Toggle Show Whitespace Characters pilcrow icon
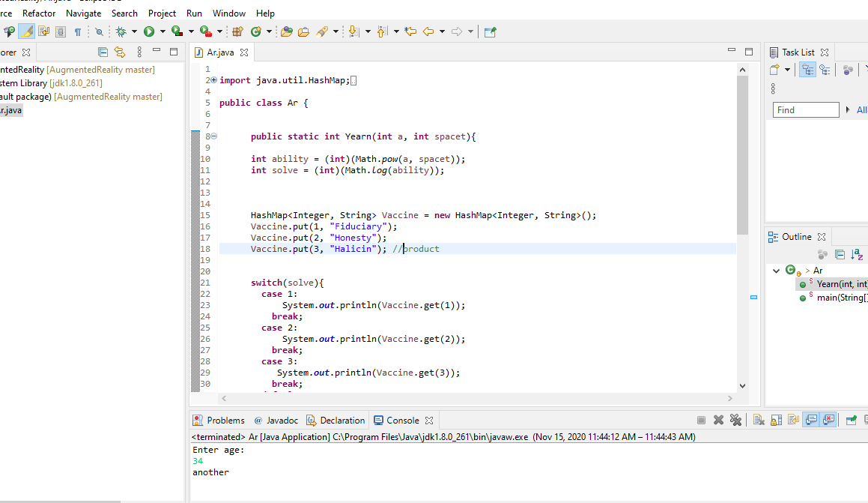Screen dimensions: 868x503 [x=78, y=32]
